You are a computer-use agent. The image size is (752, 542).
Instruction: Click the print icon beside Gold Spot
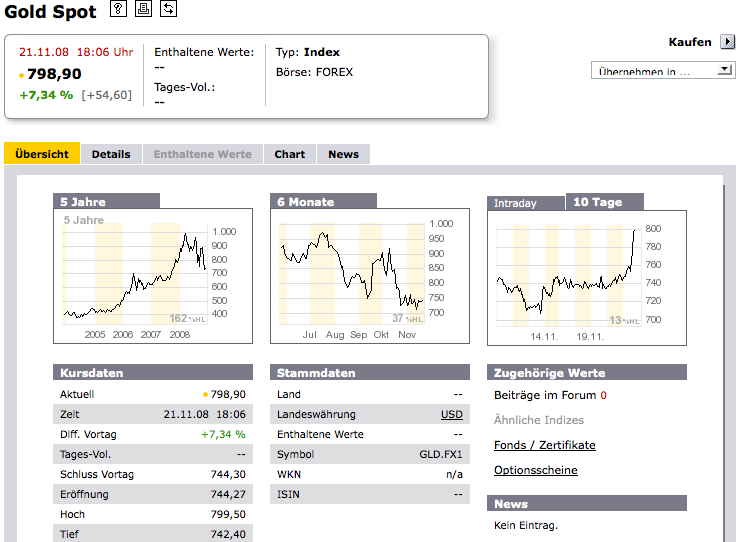point(143,10)
